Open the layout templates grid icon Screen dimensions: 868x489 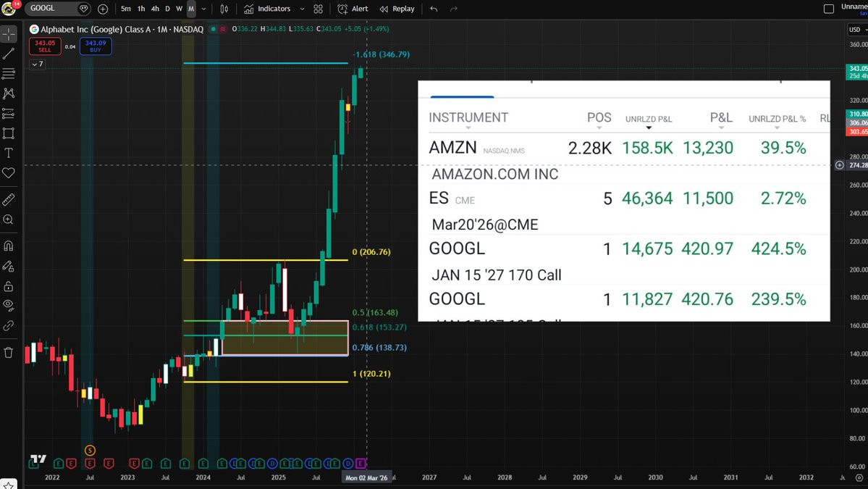click(319, 9)
